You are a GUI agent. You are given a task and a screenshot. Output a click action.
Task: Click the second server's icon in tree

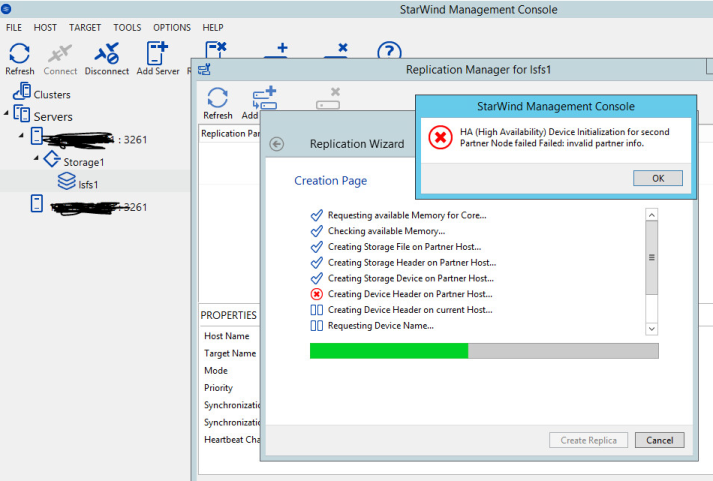[x=37, y=204]
